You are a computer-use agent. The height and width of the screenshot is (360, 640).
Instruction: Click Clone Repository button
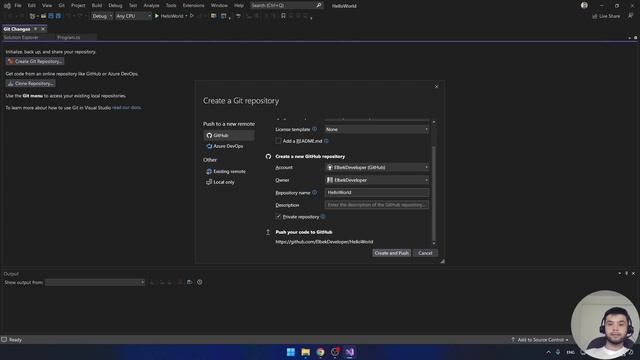pos(31,83)
